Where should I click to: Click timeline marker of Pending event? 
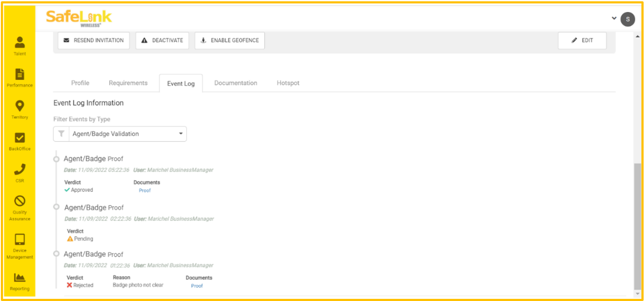56,207
